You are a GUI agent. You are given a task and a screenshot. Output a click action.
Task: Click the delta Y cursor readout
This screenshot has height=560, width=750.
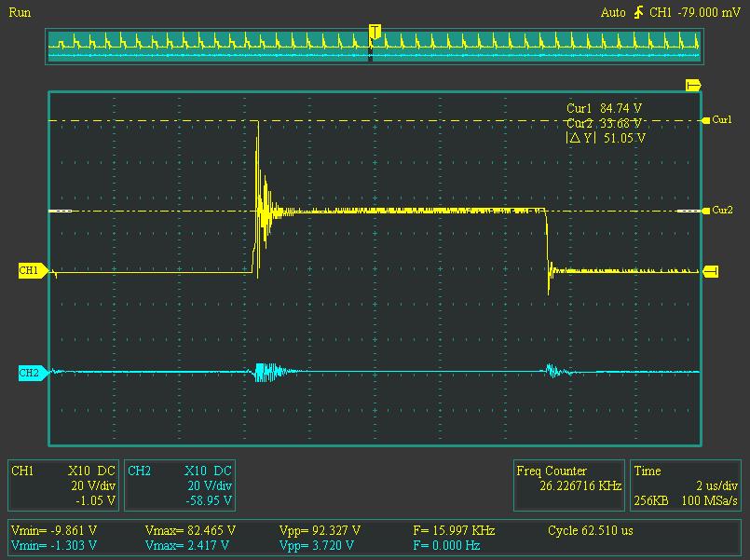606,138
